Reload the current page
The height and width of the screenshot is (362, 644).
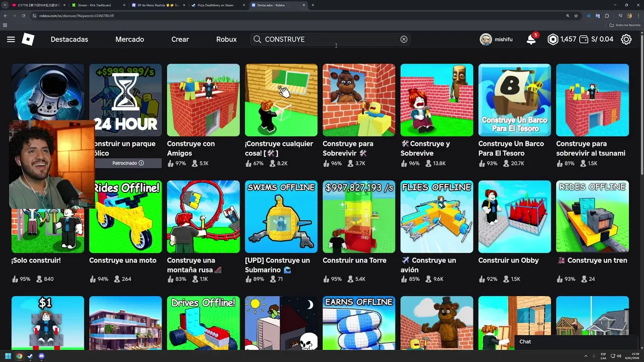coord(24,16)
